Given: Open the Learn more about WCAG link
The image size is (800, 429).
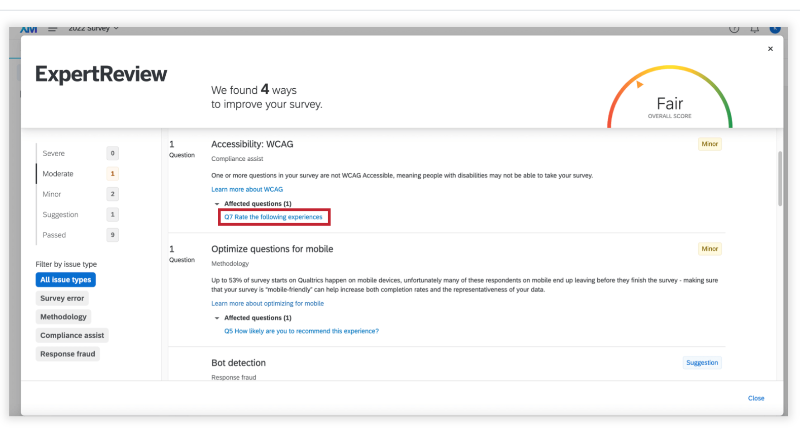Looking at the screenshot, I should tap(247, 189).
